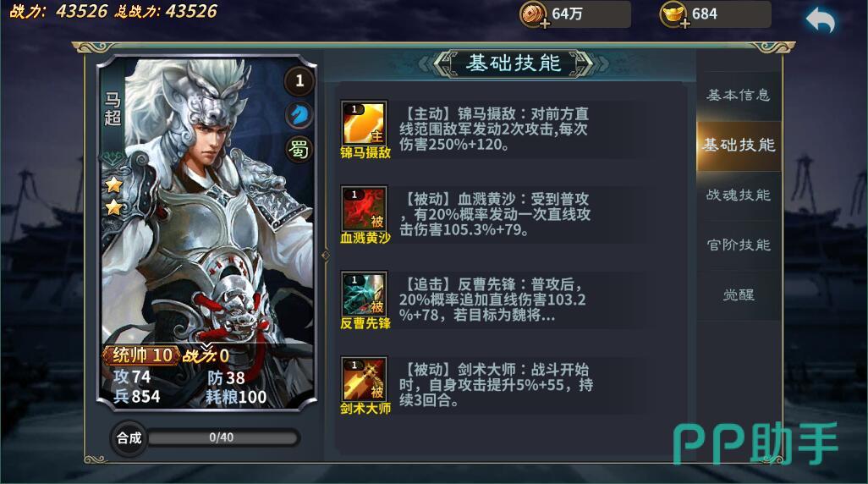Image resolution: width=868 pixels, height=484 pixels.
Task: Go to the 觉醒 tab
Action: point(739,294)
